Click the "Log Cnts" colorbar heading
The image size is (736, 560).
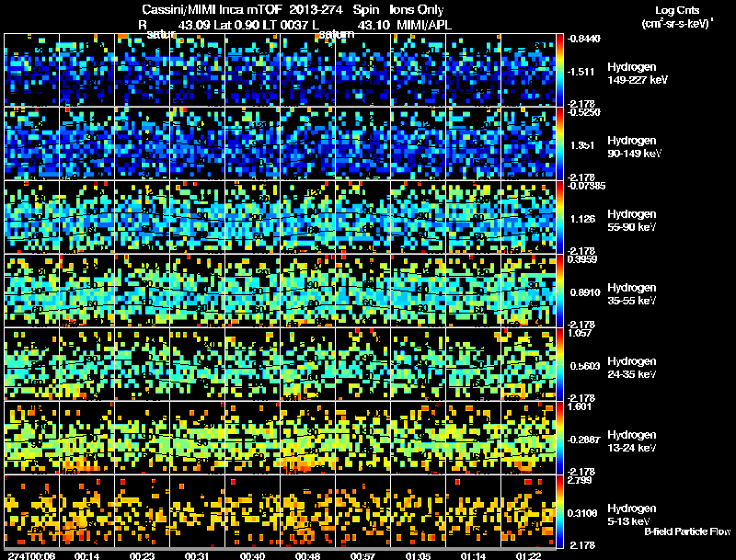tap(677, 11)
